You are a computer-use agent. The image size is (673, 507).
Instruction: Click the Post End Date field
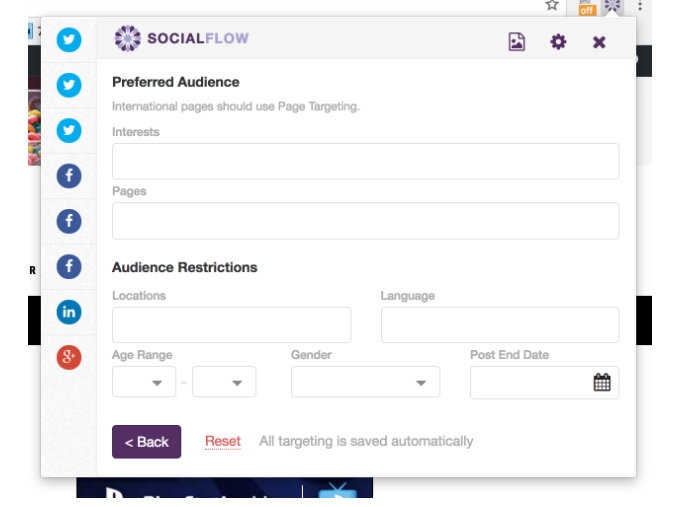tap(544, 382)
